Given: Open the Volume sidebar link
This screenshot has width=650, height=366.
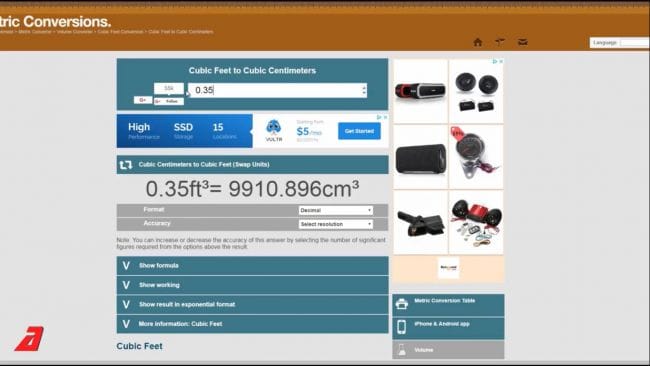Looking at the screenshot, I should (449, 350).
